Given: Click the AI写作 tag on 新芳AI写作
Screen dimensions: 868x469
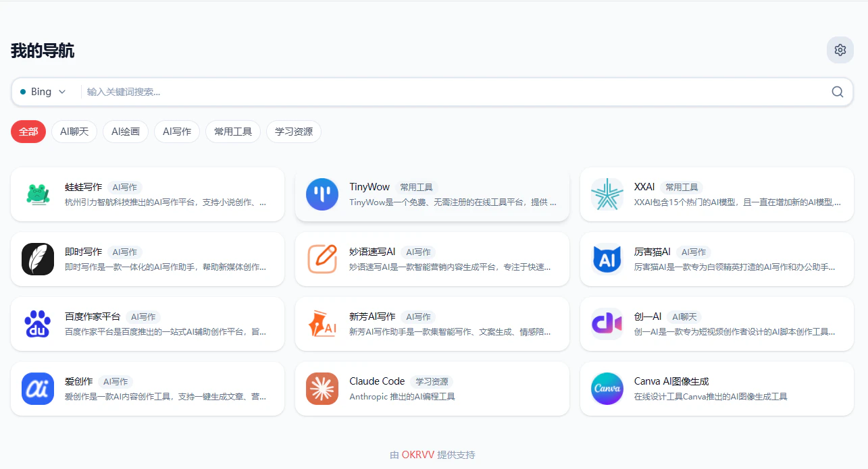Looking at the screenshot, I should [x=418, y=317].
